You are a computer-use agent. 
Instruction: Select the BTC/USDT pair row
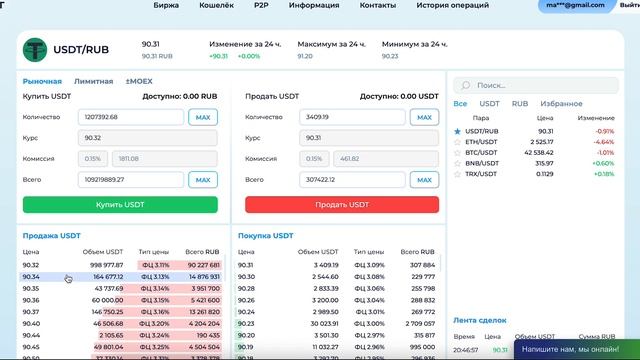[x=534, y=153]
